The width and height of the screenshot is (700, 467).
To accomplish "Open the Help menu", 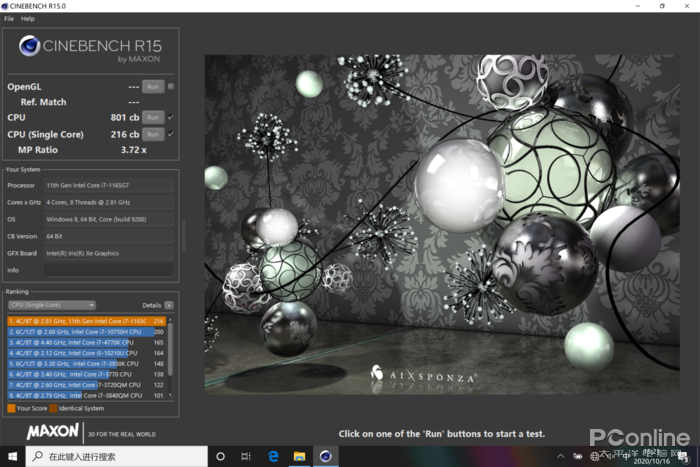I will point(28,19).
